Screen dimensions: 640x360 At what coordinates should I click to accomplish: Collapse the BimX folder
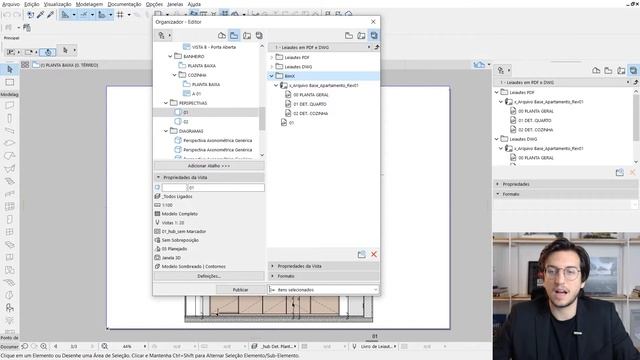click(x=271, y=76)
